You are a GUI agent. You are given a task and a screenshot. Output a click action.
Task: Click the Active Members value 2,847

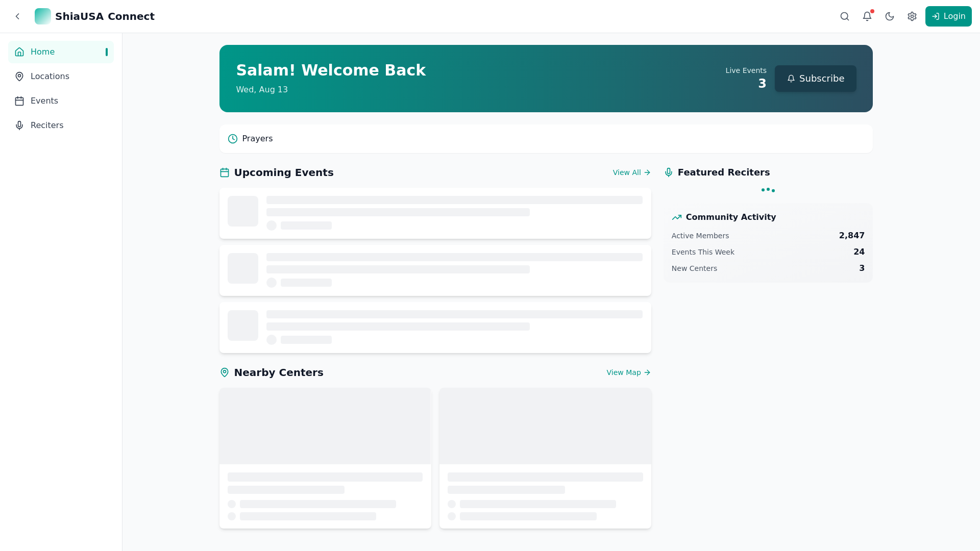[x=852, y=236]
